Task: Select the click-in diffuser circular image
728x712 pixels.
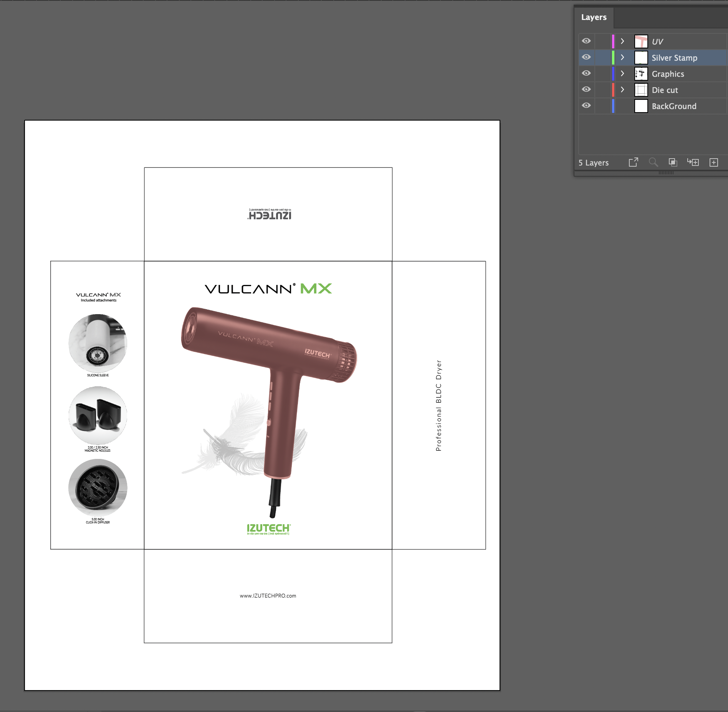Action: (x=98, y=488)
